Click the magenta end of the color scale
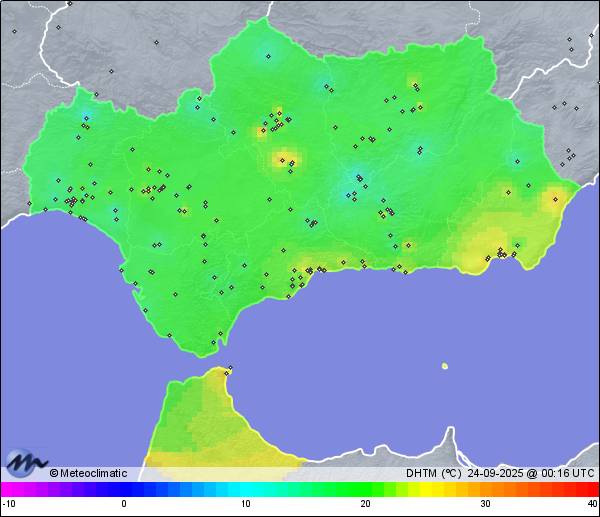Viewport: 600px width, 517px height. click(6, 489)
